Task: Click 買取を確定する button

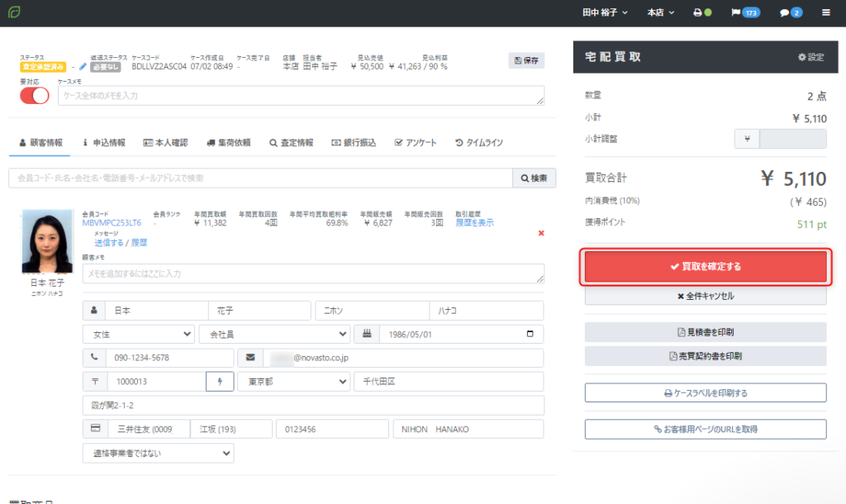Action: [706, 267]
